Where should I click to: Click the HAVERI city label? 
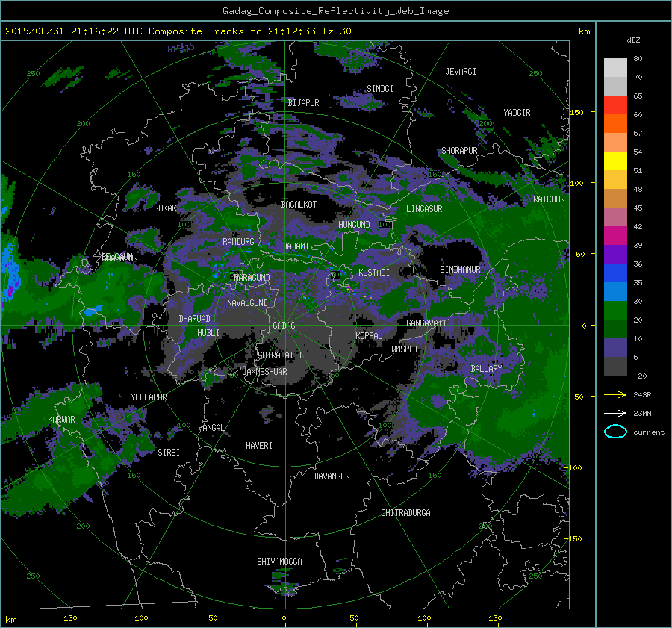coord(259,446)
